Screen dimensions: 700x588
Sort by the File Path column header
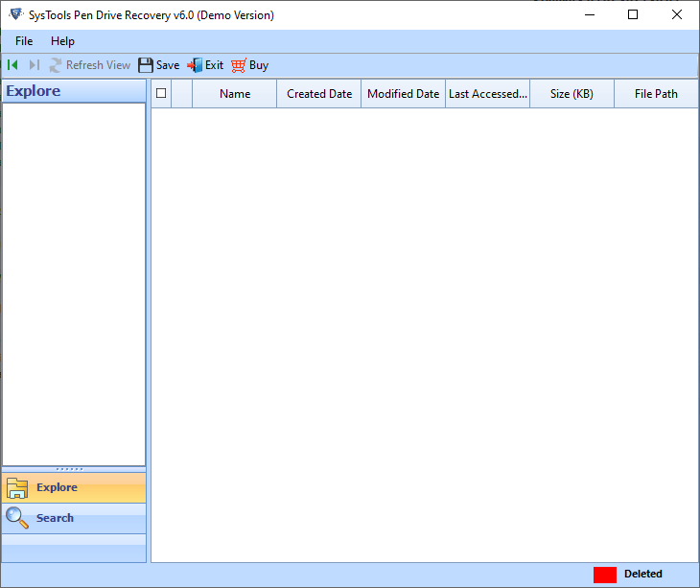pos(656,94)
